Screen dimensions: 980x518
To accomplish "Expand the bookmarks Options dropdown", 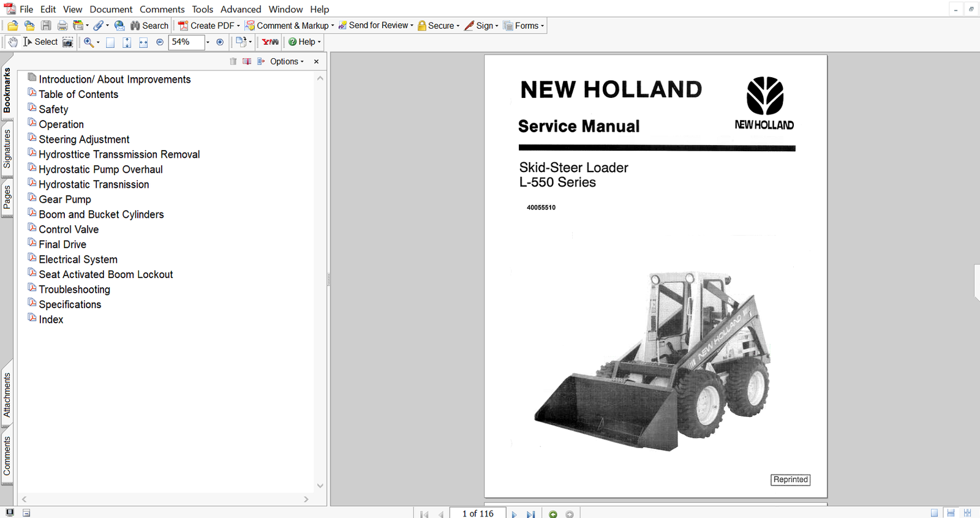I will coord(287,61).
